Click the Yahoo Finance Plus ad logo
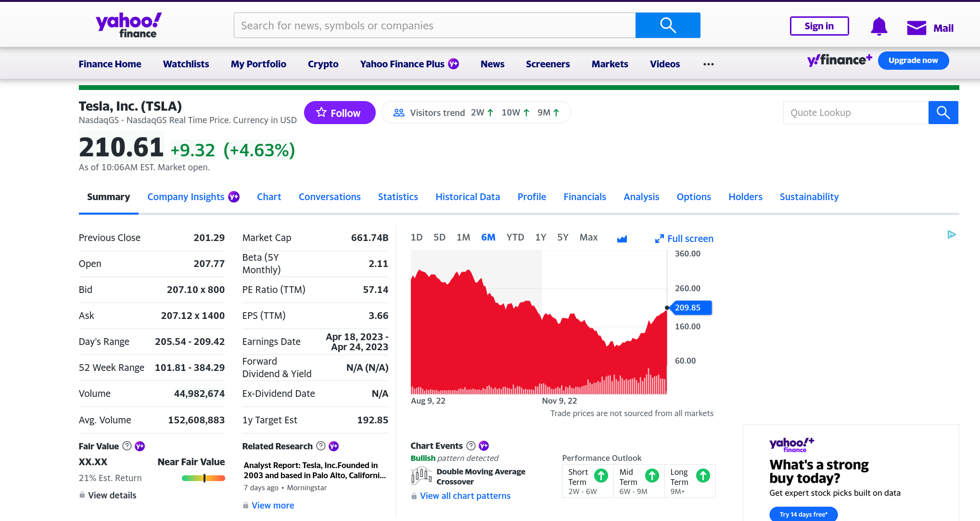 point(792,445)
